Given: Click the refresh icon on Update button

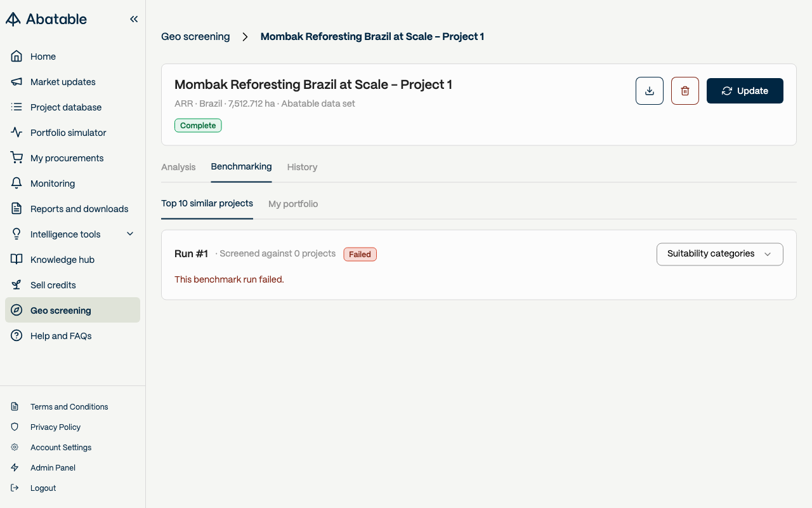Looking at the screenshot, I should coord(727,91).
